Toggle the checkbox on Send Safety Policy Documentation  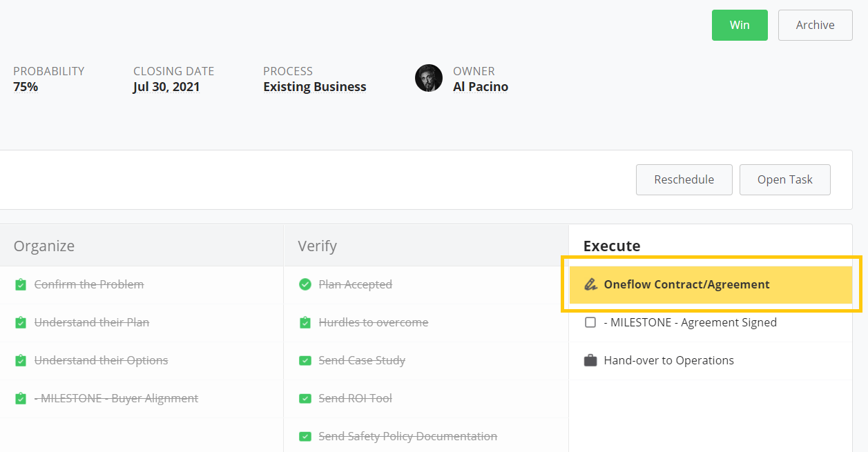(x=305, y=435)
